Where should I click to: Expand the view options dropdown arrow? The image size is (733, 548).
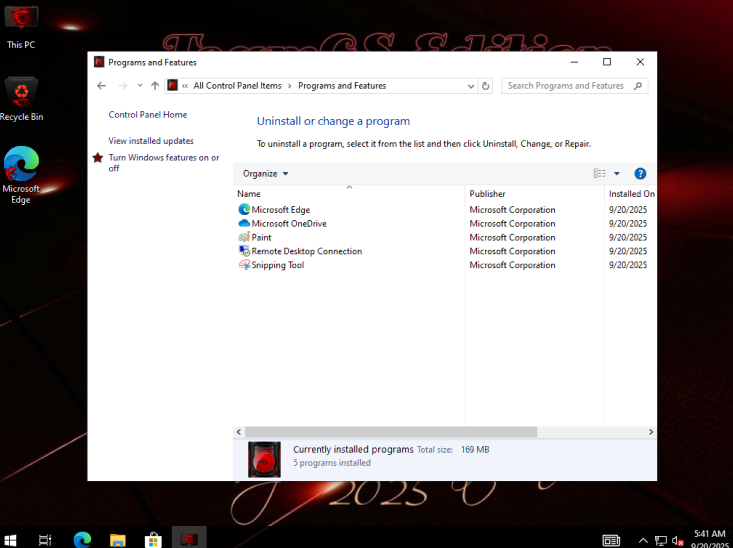617,173
